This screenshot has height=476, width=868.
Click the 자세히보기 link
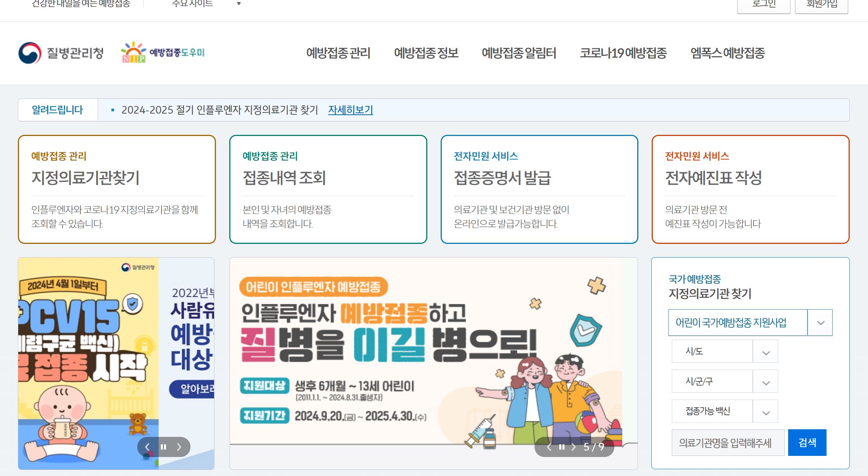coord(351,111)
